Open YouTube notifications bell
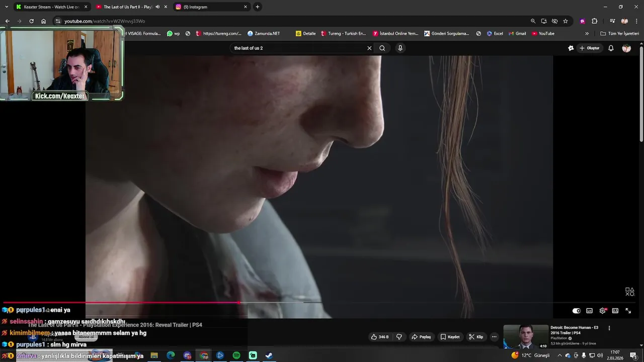644x362 pixels. (611, 48)
